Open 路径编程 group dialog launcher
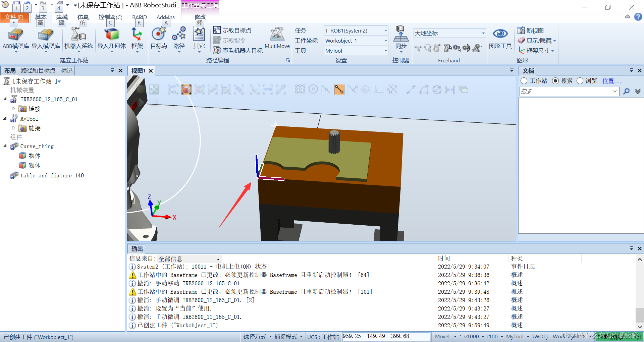The image size is (644, 342). [288, 60]
